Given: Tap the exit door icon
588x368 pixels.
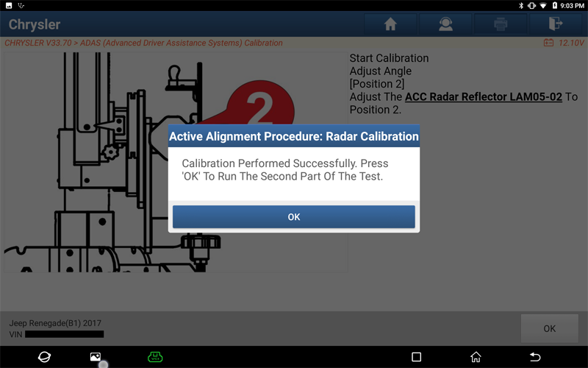Looking at the screenshot, I should click(556, 24).
